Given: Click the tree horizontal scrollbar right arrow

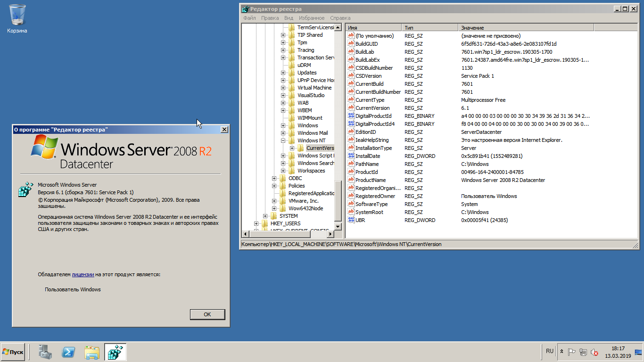Looking at the screenshot, I should 330,234.
